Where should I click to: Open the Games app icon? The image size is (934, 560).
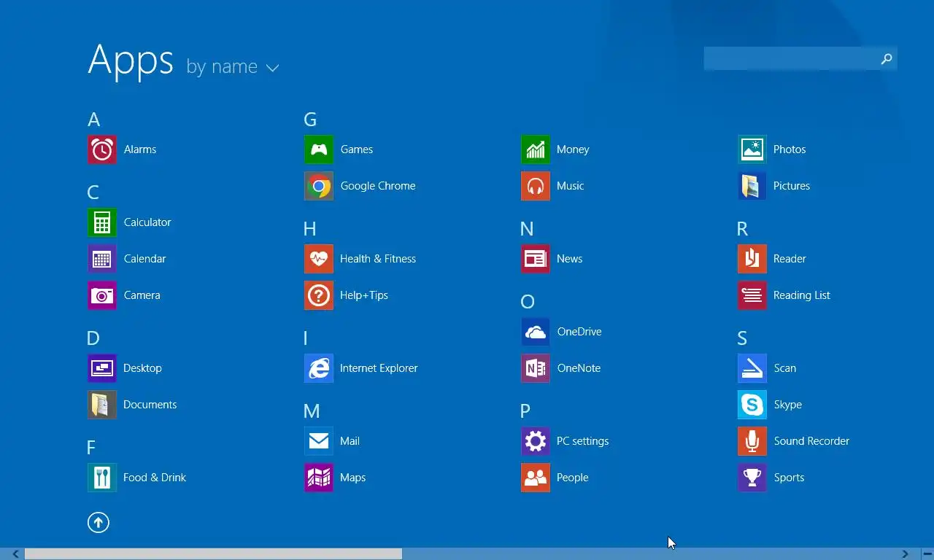(x=319, y=149)
